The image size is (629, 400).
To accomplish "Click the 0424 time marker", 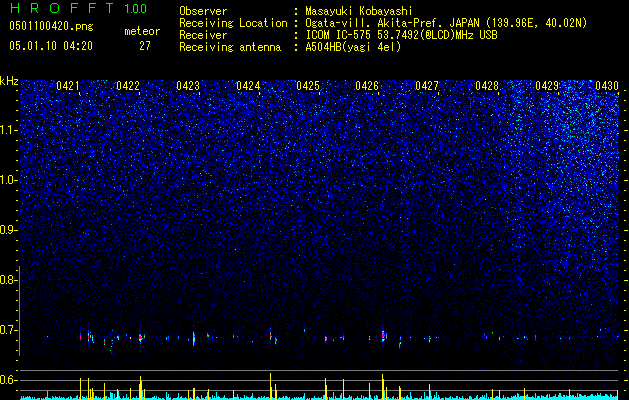I will 248,86.
